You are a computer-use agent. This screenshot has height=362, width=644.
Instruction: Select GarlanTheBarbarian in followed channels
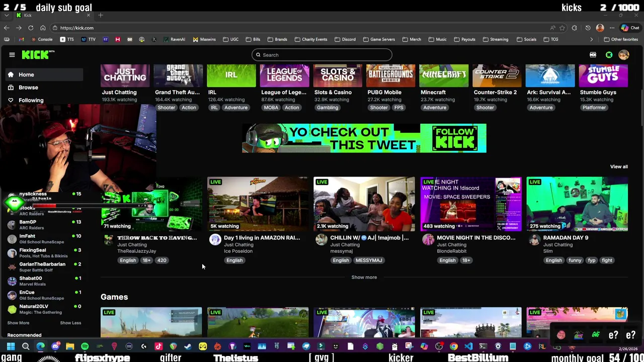[44, 266]
